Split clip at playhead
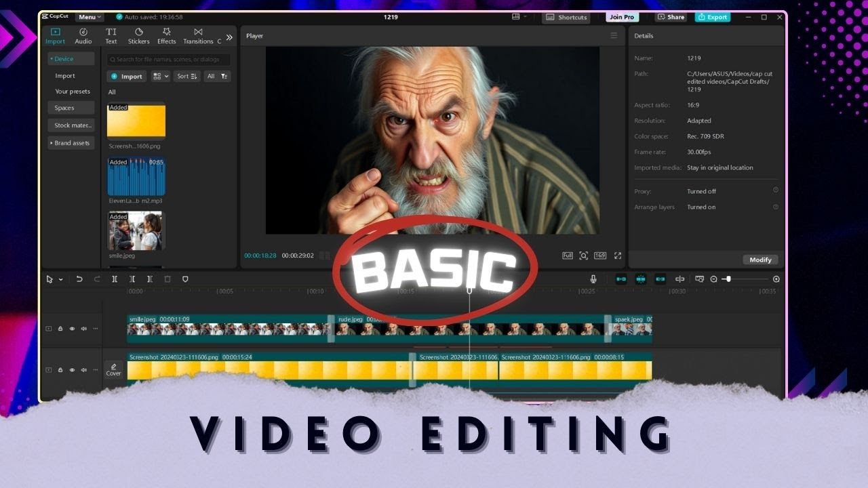The width and height of the screenshot is (868, 488). click(115, 279)
